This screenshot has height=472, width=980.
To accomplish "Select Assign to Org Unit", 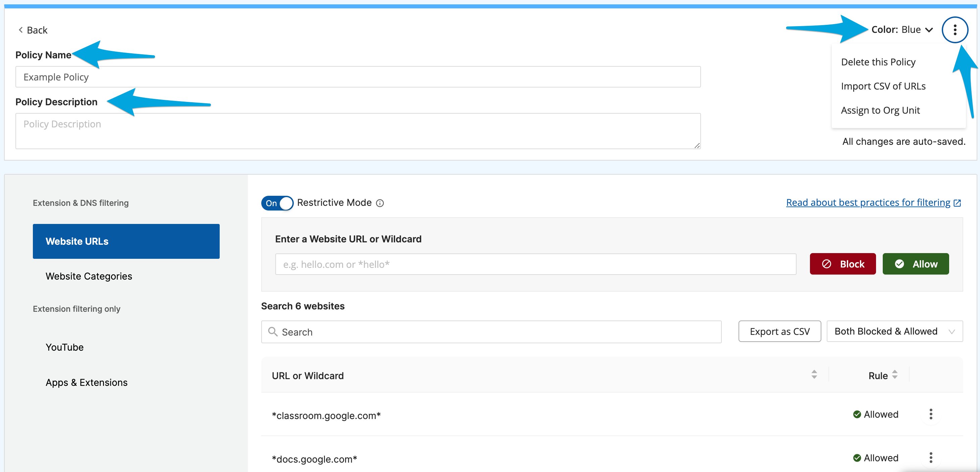I will (x=880, y=110).
